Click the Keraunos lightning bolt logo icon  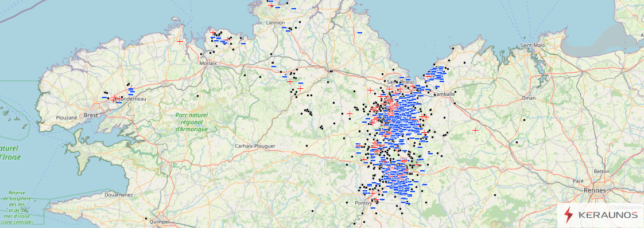568,215
